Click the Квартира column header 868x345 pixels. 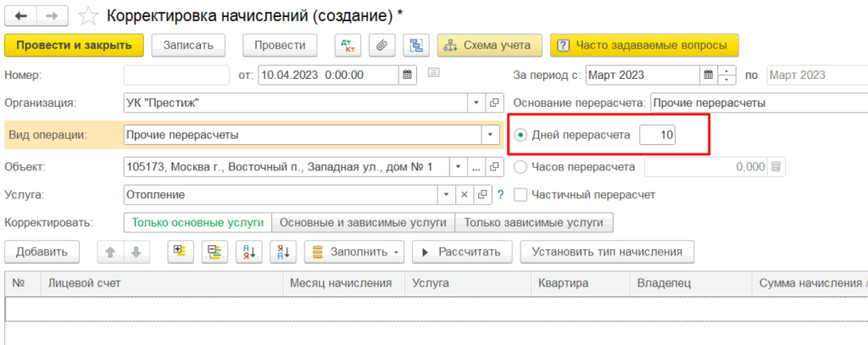click(x=580, y=283)
